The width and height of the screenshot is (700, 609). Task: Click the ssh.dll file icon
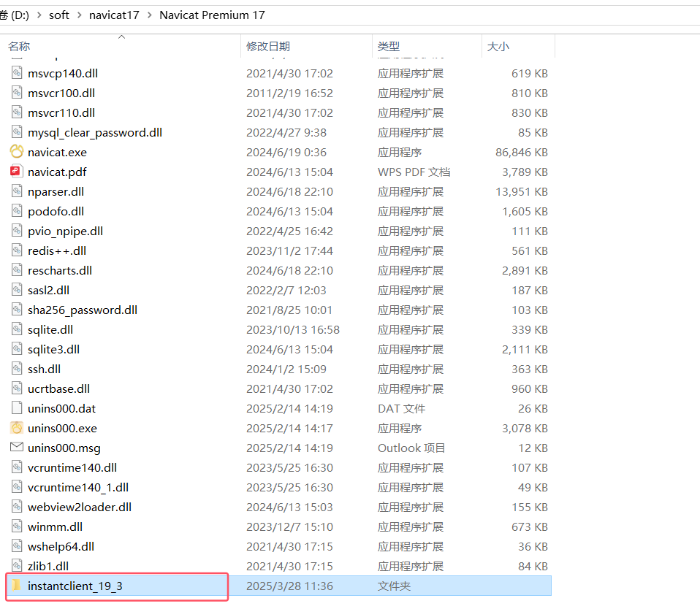click(x=17, y=369)
